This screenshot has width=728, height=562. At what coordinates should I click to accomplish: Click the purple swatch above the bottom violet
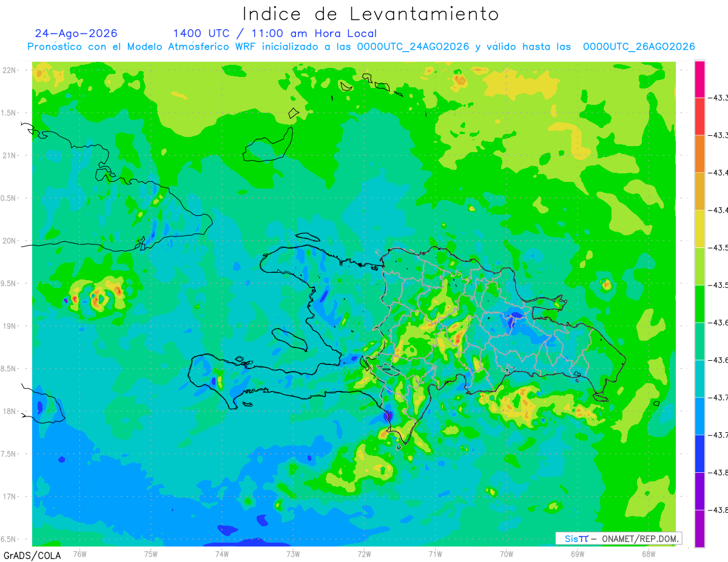point(699,491)
